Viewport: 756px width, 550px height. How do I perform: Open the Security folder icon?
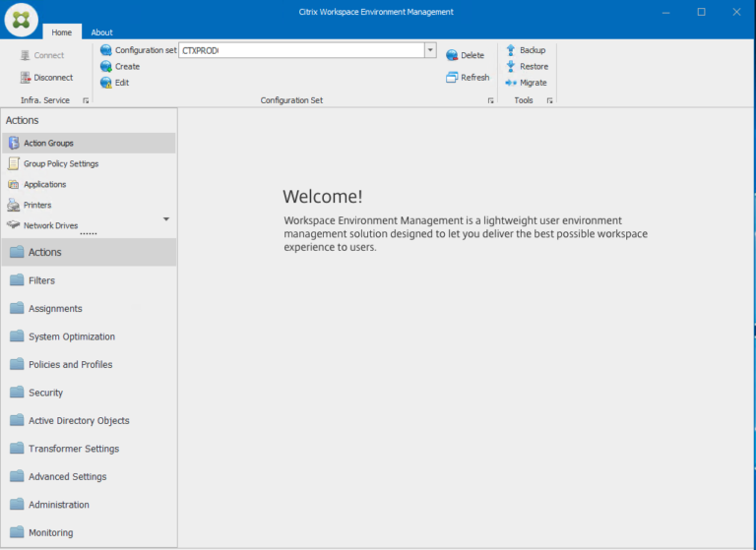click(x=17, y=392)
